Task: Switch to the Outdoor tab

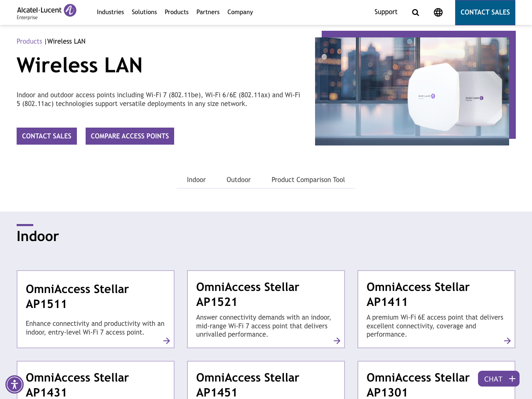Action: point(239,180)
